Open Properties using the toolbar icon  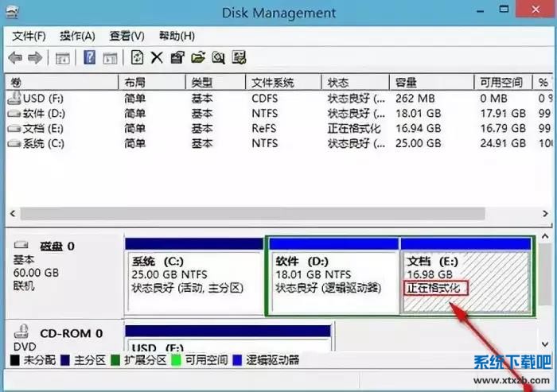tap(177, 57)
